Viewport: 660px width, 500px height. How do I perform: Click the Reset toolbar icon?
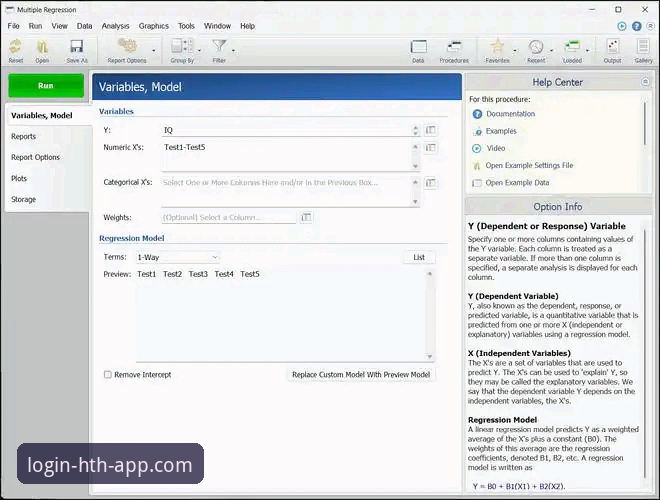16,47
